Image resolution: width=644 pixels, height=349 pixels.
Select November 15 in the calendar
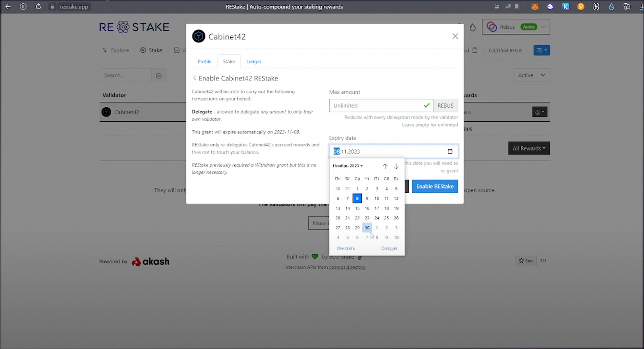tap(357, 208)
